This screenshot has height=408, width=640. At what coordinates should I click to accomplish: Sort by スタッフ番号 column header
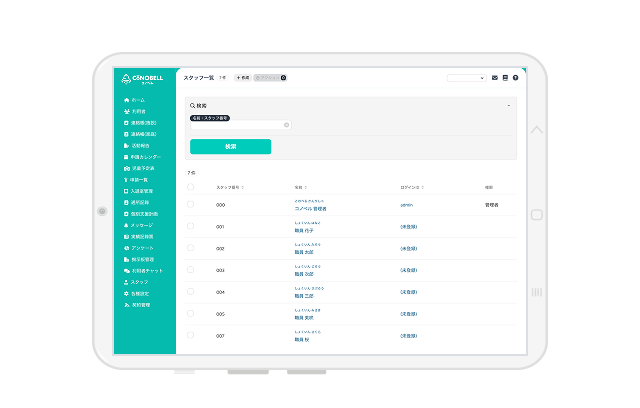coord(230,187)
